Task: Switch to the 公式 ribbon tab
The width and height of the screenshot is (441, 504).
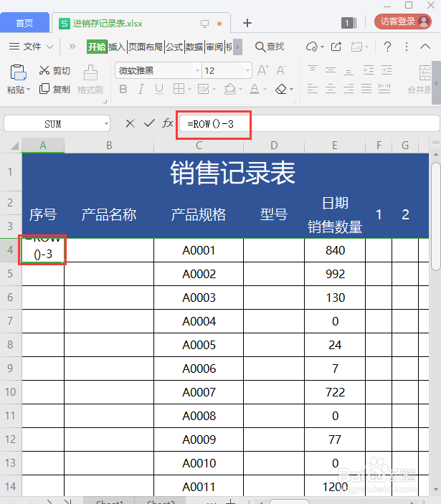Action: (x=174, y=47)
